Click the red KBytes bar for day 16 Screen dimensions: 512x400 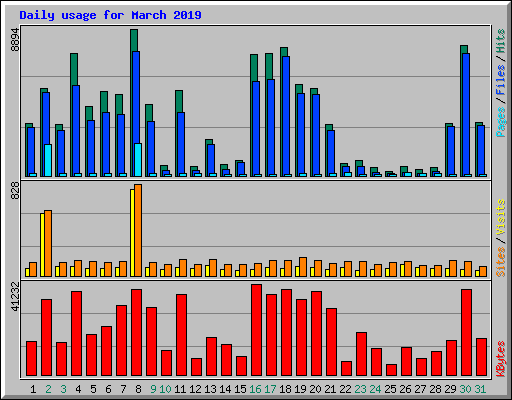pyautogui.click(x=256, y=330)
